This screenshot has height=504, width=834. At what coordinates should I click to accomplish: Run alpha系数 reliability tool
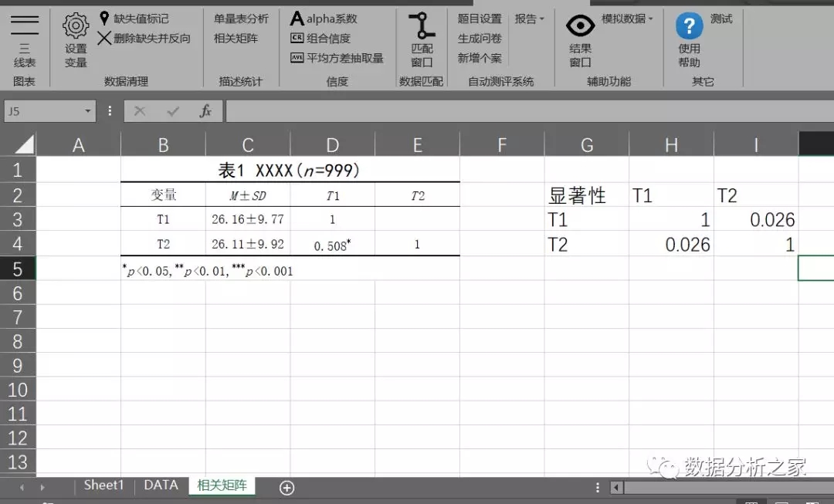[324, 19]
